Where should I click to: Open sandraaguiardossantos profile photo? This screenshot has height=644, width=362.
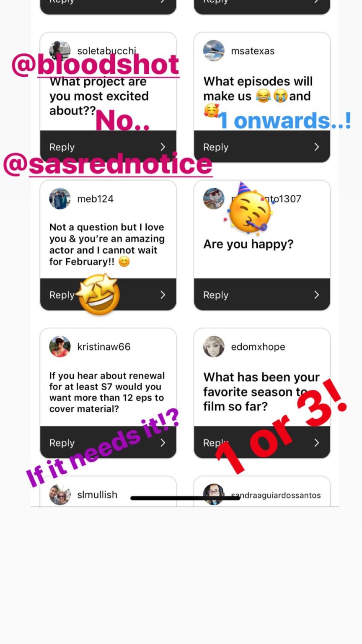(214, 495)
